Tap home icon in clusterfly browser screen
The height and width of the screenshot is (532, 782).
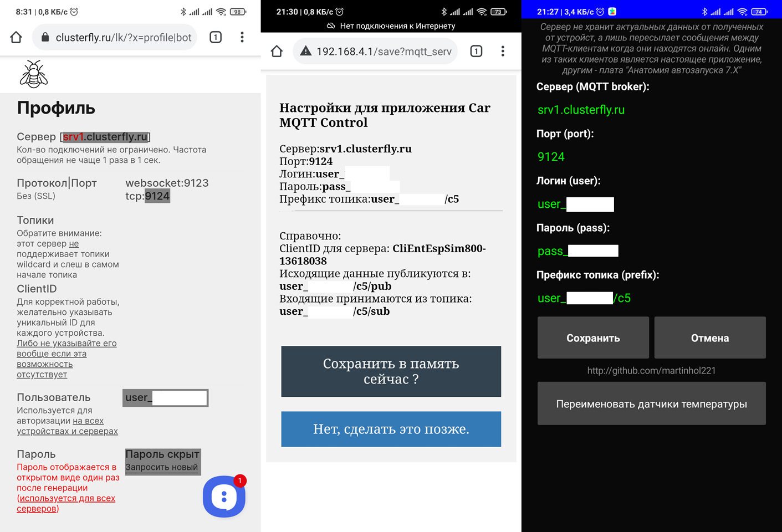(x=16, y=37)
